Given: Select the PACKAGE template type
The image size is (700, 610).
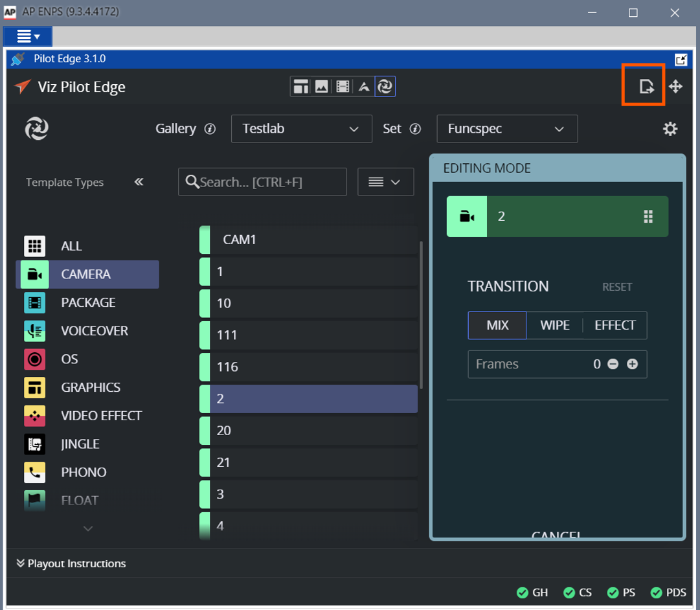Looking at the screenshot, I should 87,303.
